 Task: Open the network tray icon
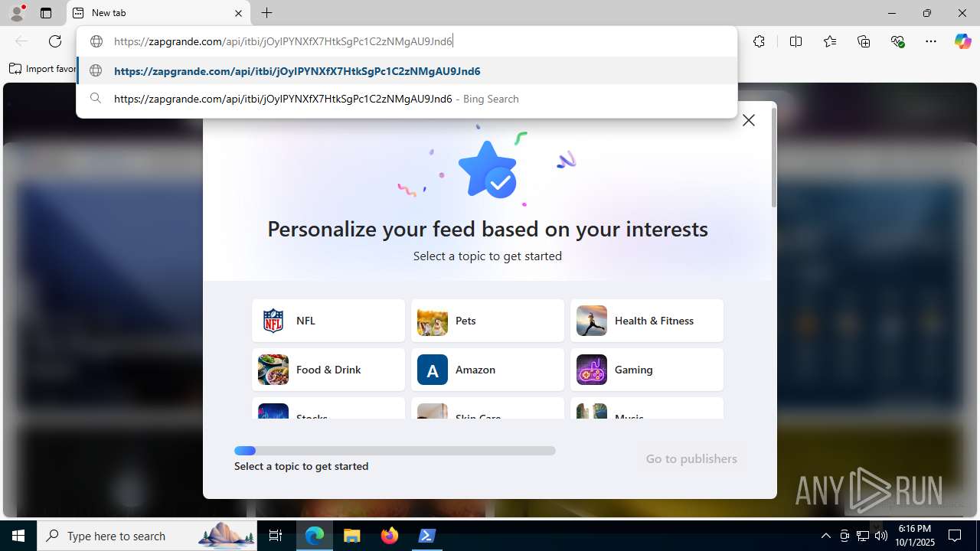point(862,536)
